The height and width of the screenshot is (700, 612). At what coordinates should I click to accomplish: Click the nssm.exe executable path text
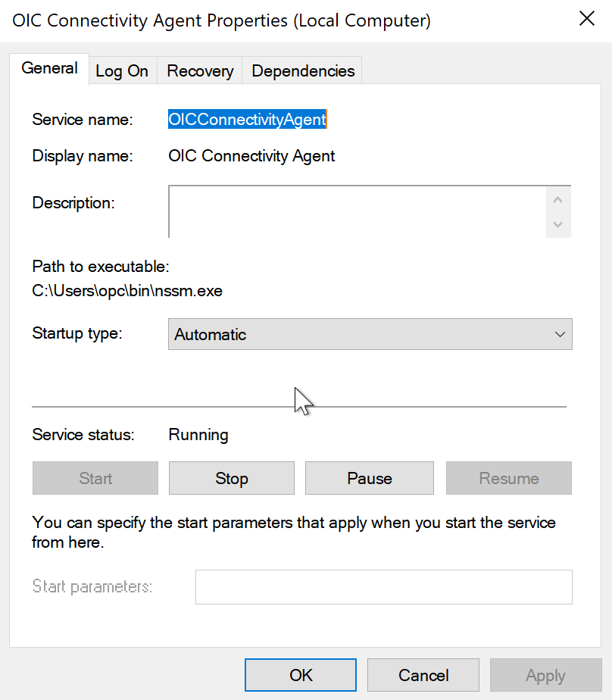click(x=127, y=291)
